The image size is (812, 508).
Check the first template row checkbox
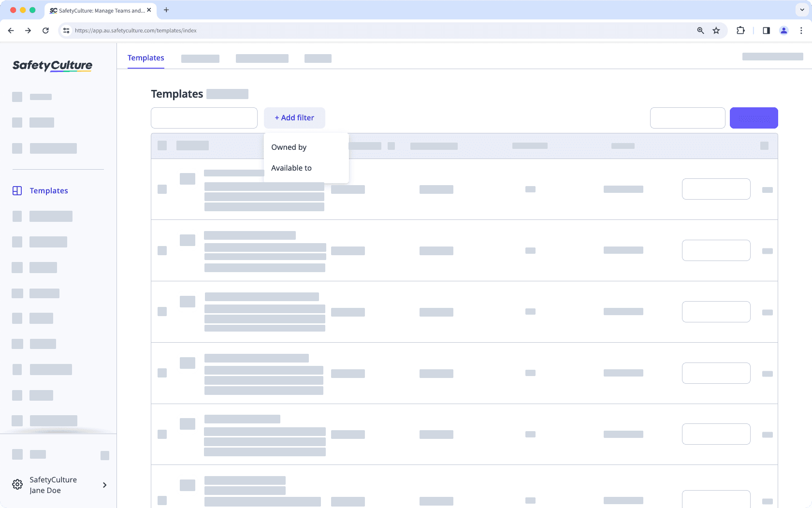point(162,189)
